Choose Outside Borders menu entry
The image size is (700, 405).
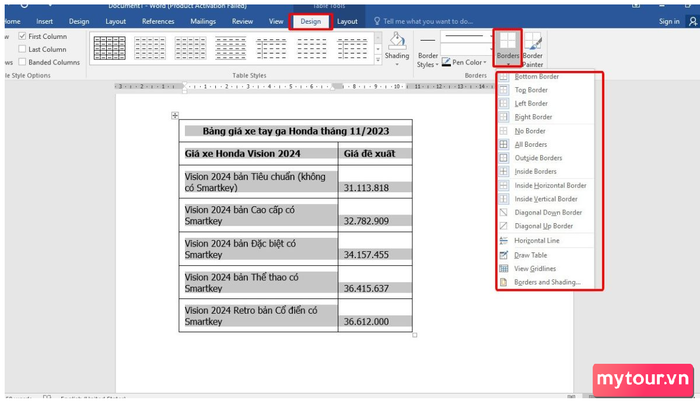(x=546, y=158)
